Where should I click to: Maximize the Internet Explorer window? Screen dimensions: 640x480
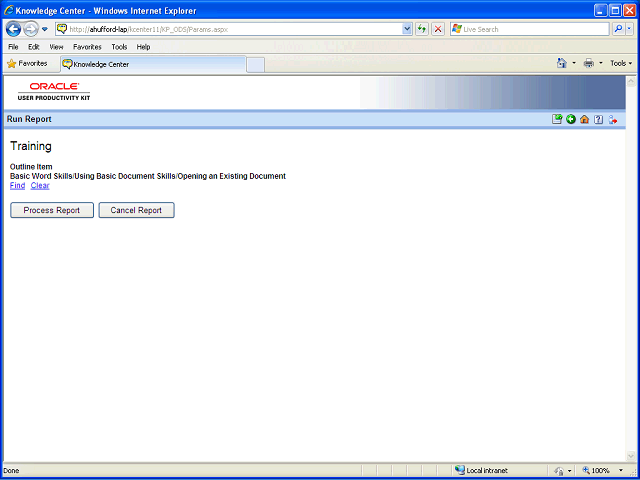pos(615,11)
